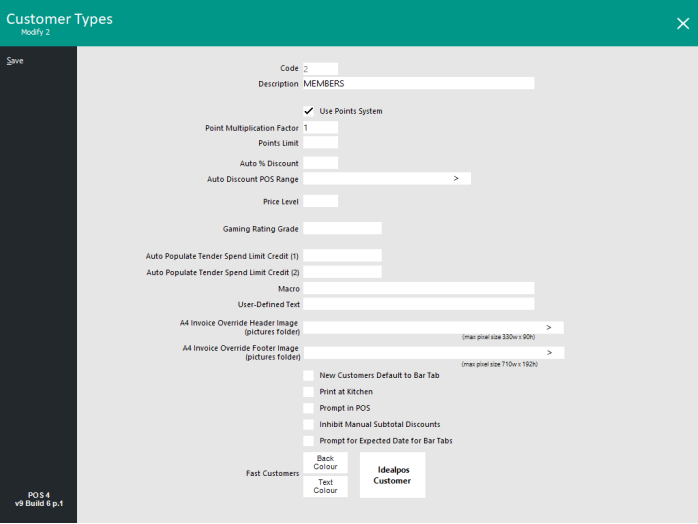Click the Code field
698x524 pixels.
tap(320, 69)
